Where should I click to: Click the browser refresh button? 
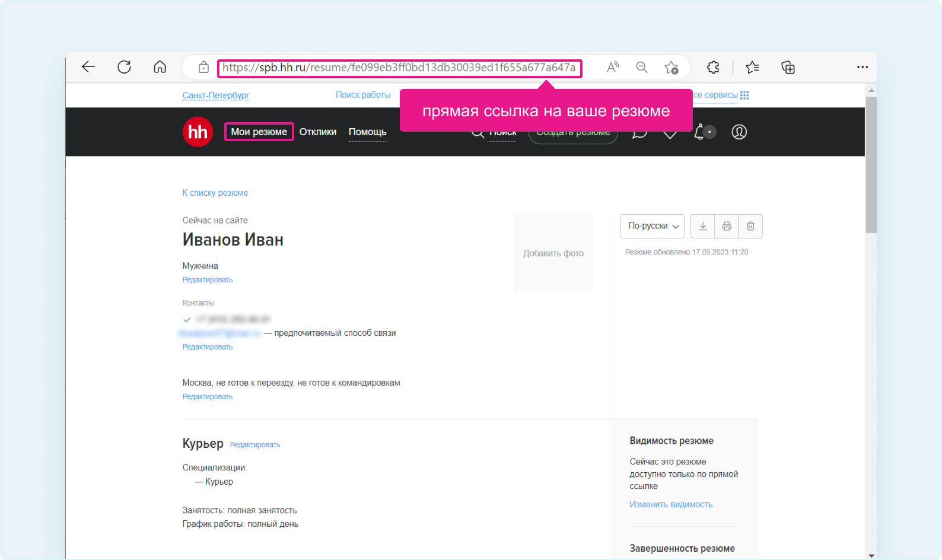[x=124, y=67]
